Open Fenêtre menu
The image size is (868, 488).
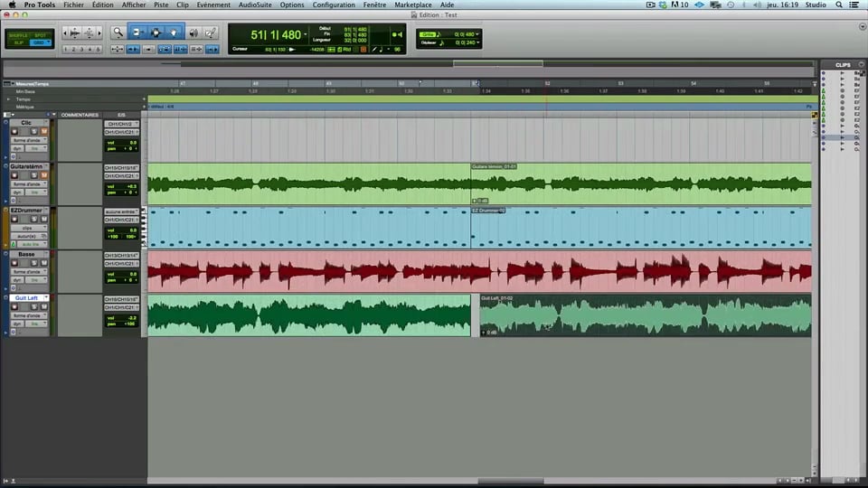coord(374,5)
